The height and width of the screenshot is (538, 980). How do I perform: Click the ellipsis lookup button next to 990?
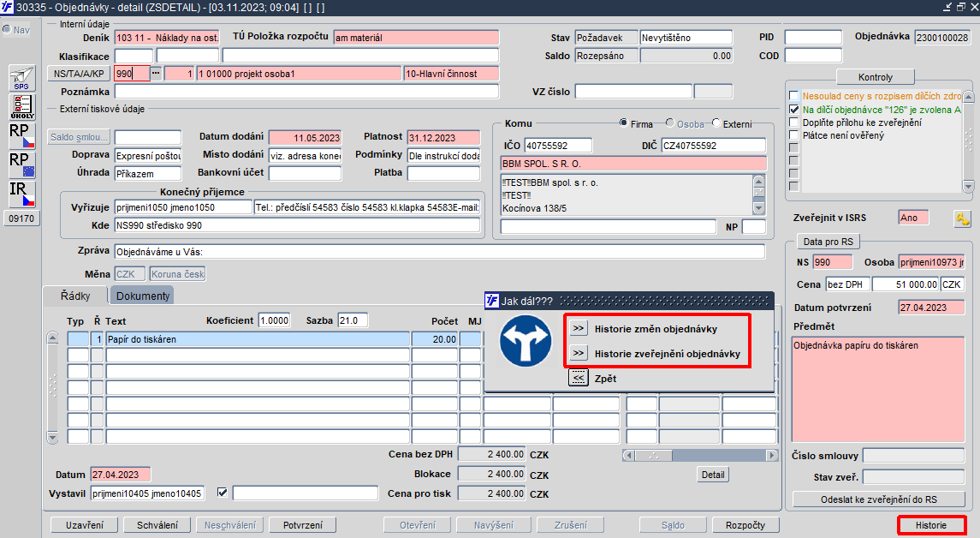point(156,73)
